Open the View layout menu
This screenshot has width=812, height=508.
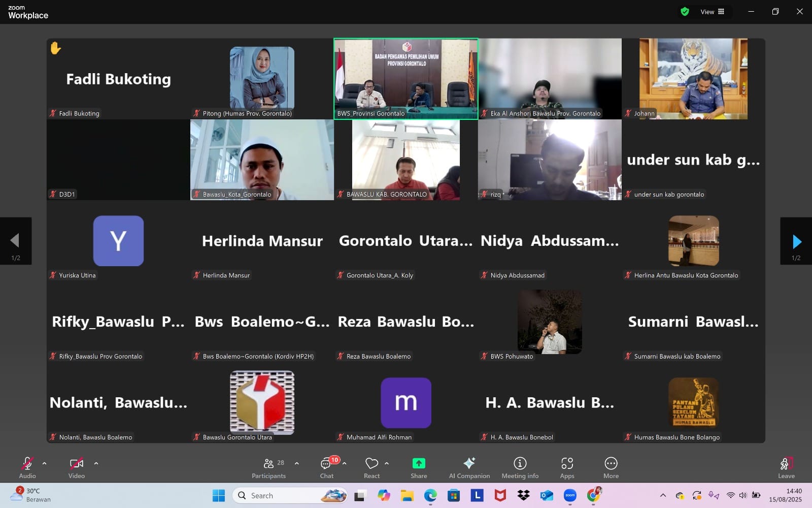coord(713,12)
